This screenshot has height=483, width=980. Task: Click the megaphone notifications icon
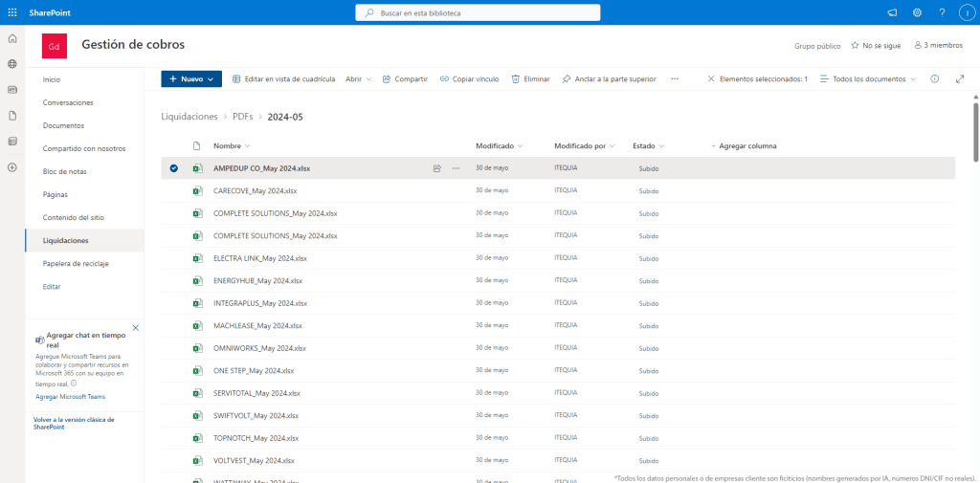[x=892, y=12]
